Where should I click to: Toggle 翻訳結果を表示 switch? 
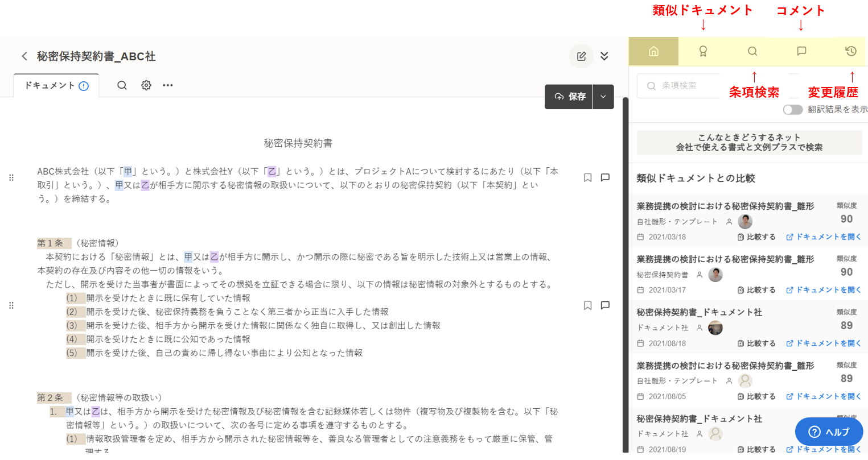[x=792, y=110]
